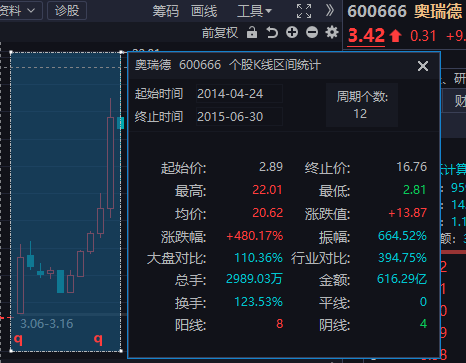
Task: Click the 涨跌值 +13.87 value
Action: 408,213
